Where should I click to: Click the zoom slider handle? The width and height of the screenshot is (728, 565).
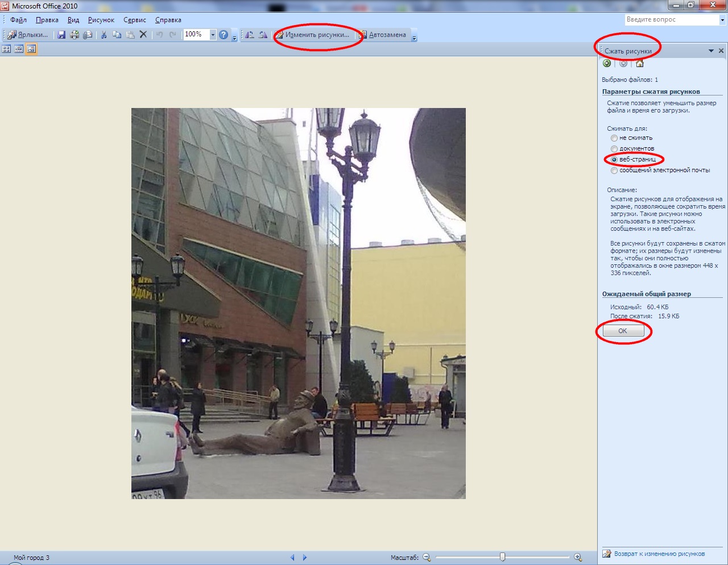click(x=502, y=557)
